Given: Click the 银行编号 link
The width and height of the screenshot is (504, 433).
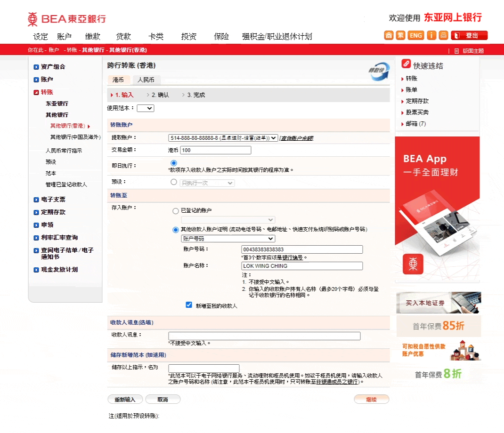Looking at the screenshot, I should 293,257.
